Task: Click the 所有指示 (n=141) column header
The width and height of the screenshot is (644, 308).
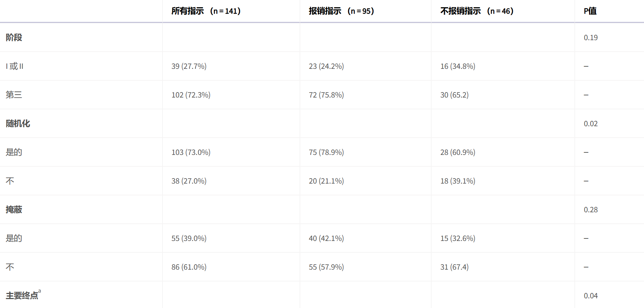Action: (206, 11)
